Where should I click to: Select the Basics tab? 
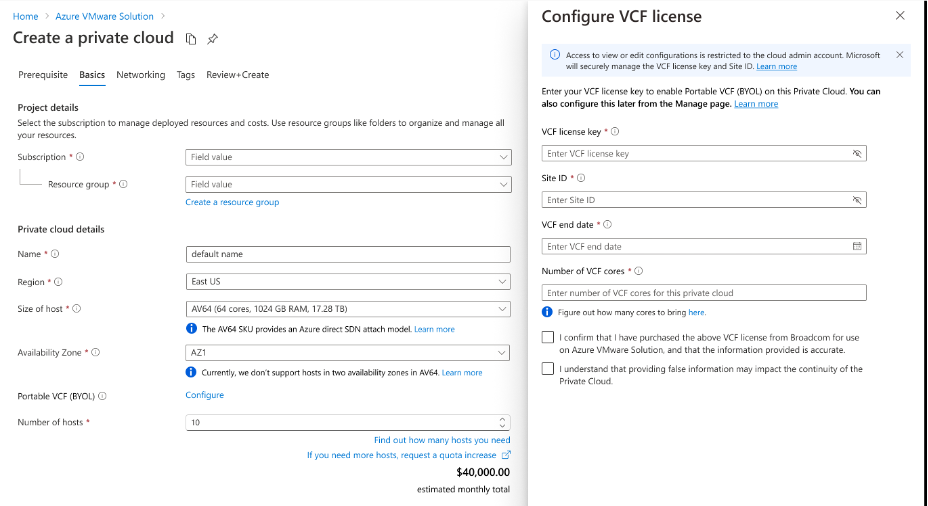(92, 75)
